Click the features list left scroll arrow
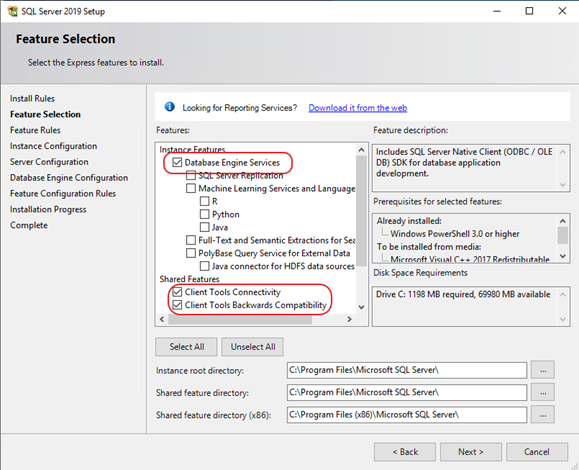Image resolution: width=579 pixels, height=470 pixels. [162, 319]
